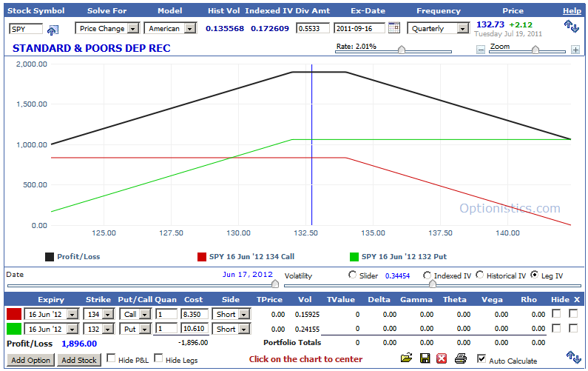Click the Profit/Loss legend entry
Viewport: 588px width, 371px height.
[72, 257]
